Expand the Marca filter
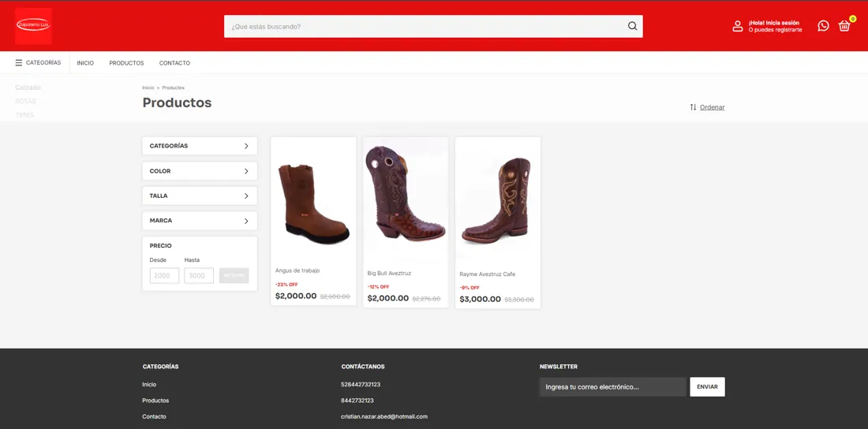The height and width of the screenshot is (429, 868). coord(200,220)
